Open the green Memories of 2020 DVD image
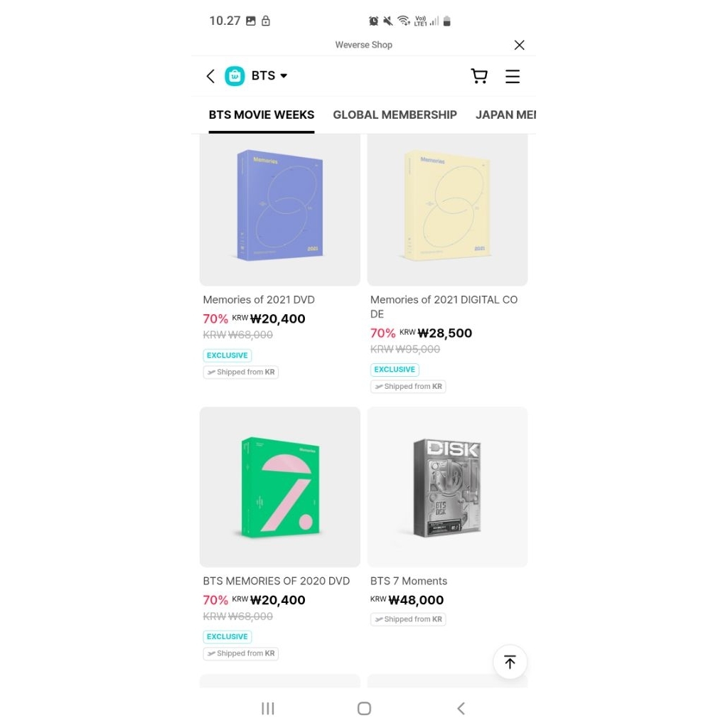The image size is (728, 728). point(280,487)
